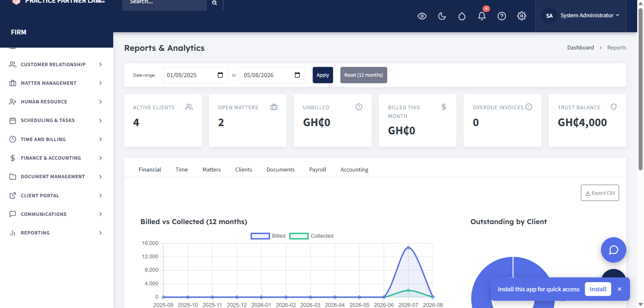The image size is (644, 308).
Task: Open System Administrator user dropdown
Action: [590, 15]
